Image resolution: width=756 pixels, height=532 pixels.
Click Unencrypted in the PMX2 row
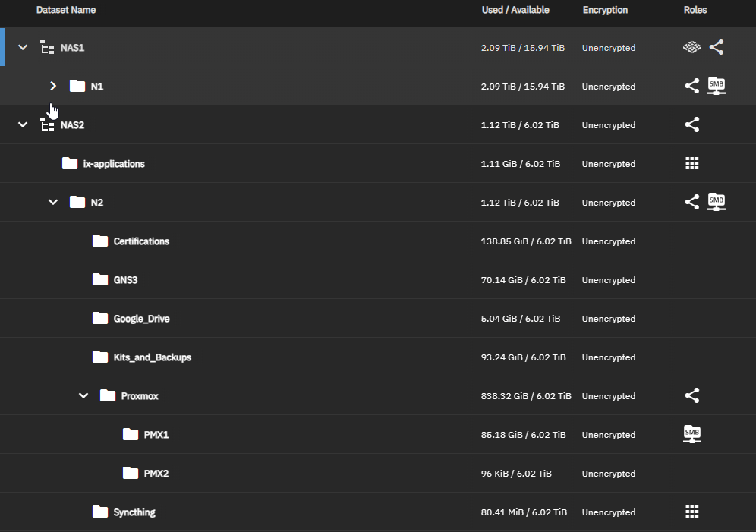point(609,474)
